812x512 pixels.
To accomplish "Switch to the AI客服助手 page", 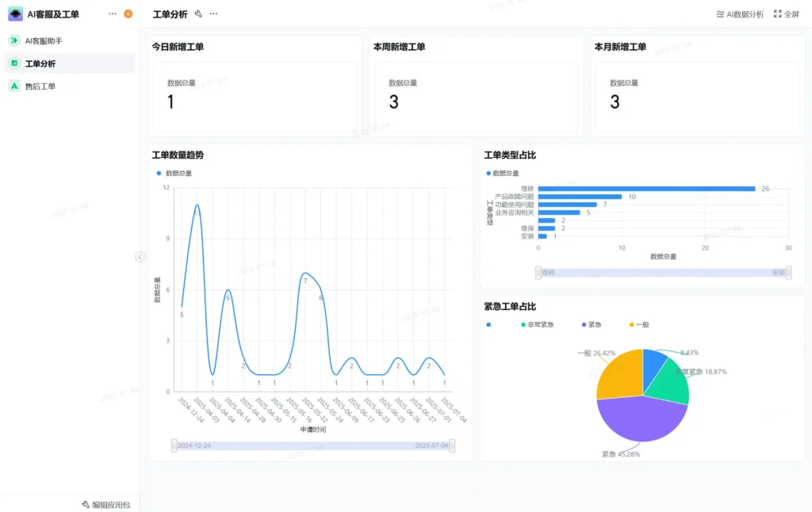I will pos(44,40).
